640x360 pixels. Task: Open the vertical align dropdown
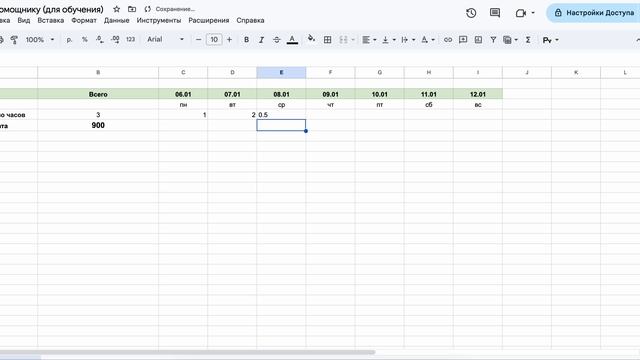(389, 40)
